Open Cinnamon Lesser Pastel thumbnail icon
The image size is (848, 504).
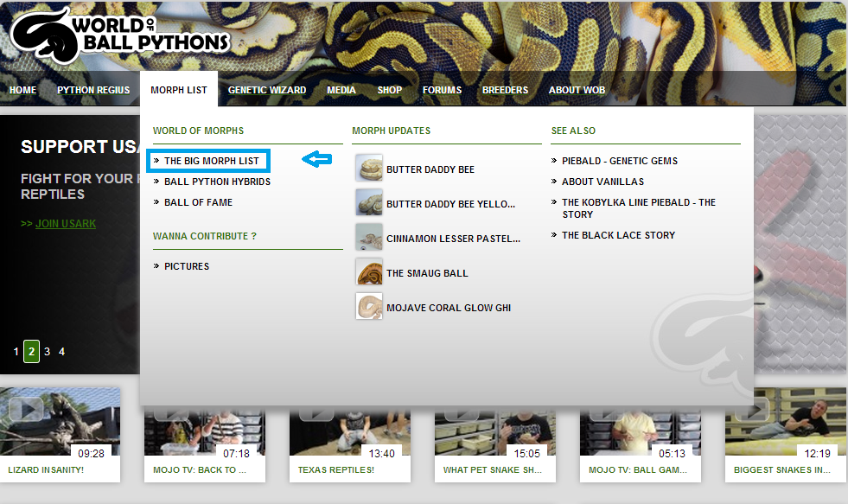369,238
